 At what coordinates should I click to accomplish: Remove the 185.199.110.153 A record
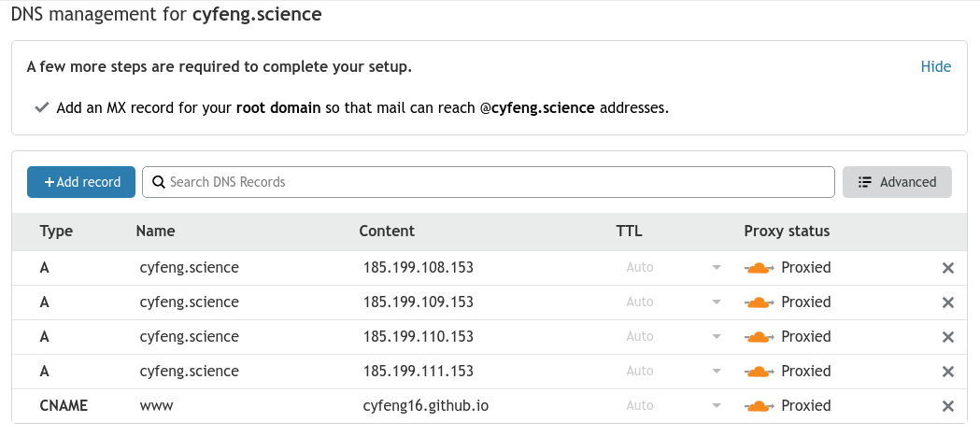point(947,337)
